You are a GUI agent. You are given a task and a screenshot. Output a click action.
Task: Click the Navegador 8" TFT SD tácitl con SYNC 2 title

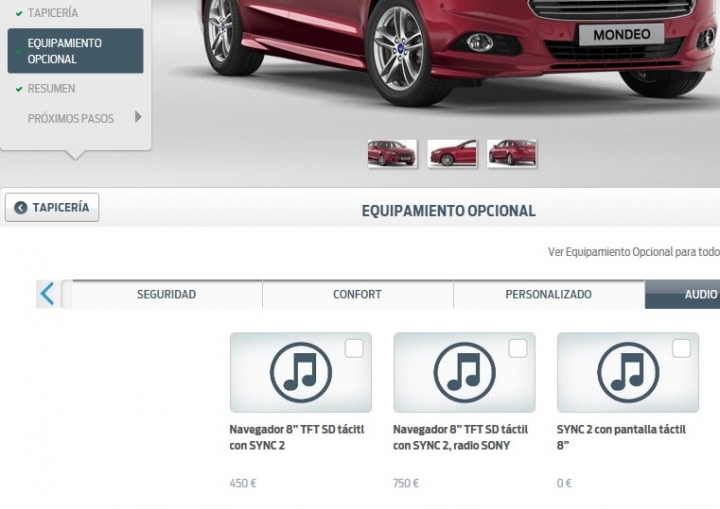(297, 437)
